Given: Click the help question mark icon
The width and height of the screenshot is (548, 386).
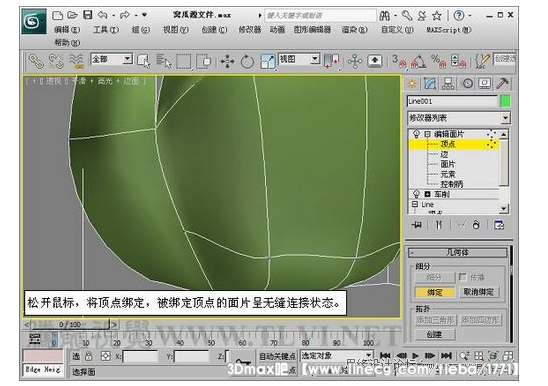Looking at the screenshot, I should tap(459, 15).
